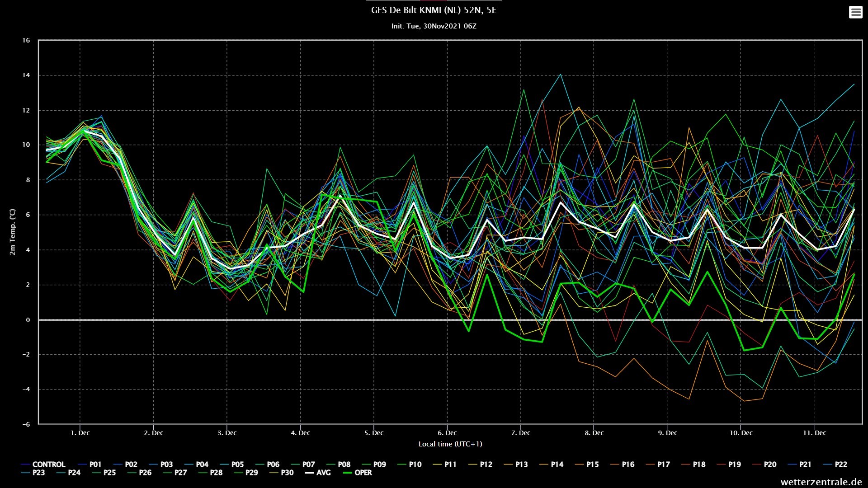868x488 pixels.
Task: Toggle the P27 legend entry
Action: pyautogui.click(x=175, y=473)
